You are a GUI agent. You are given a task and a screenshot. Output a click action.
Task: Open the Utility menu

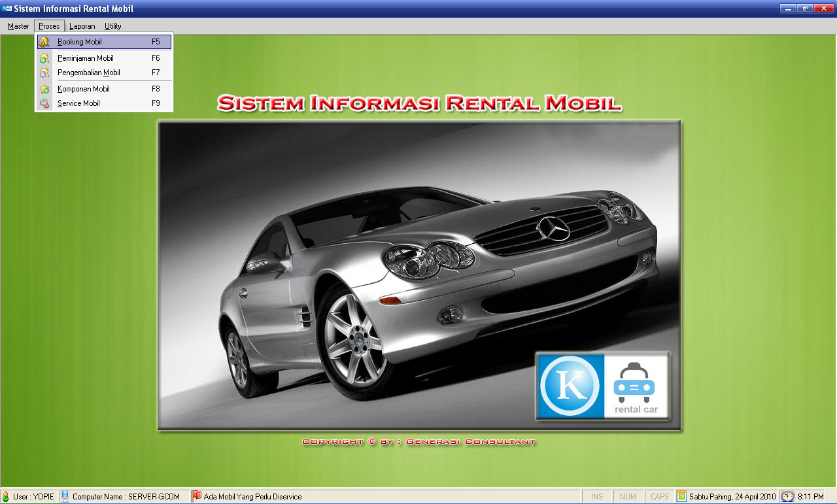[x=112, y=26]
